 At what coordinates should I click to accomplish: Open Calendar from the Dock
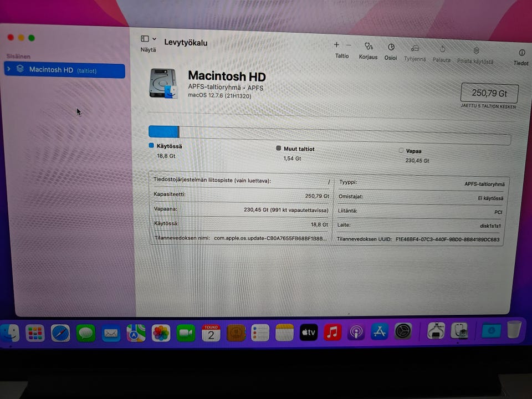pyautogui.click(x=211, y=333)
